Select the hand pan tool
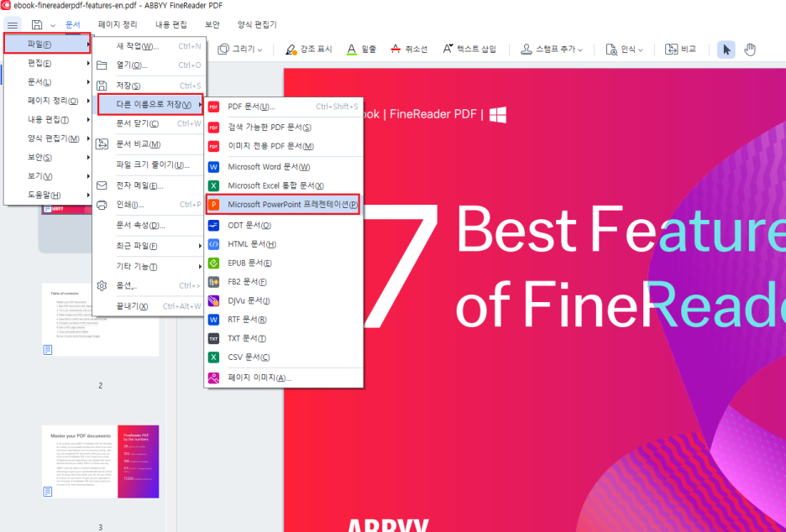This screenshot has height=532, width=786. (x=750, y=50)
